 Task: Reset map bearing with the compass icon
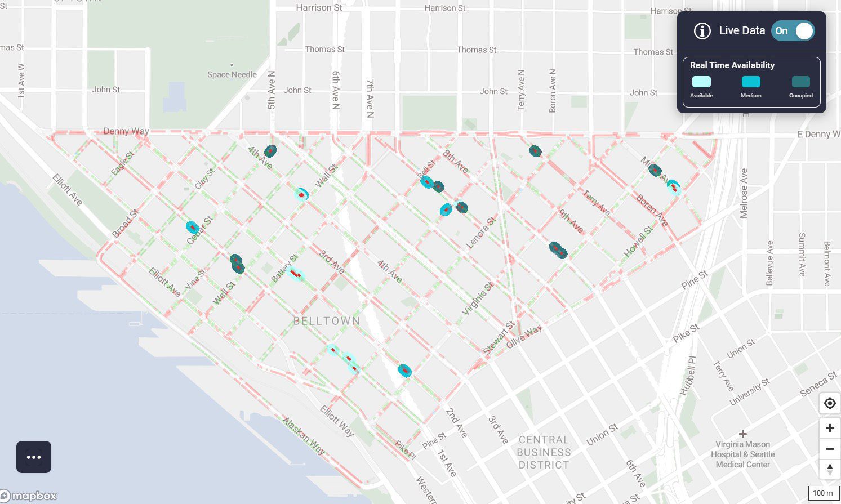[x=829, y=469]
